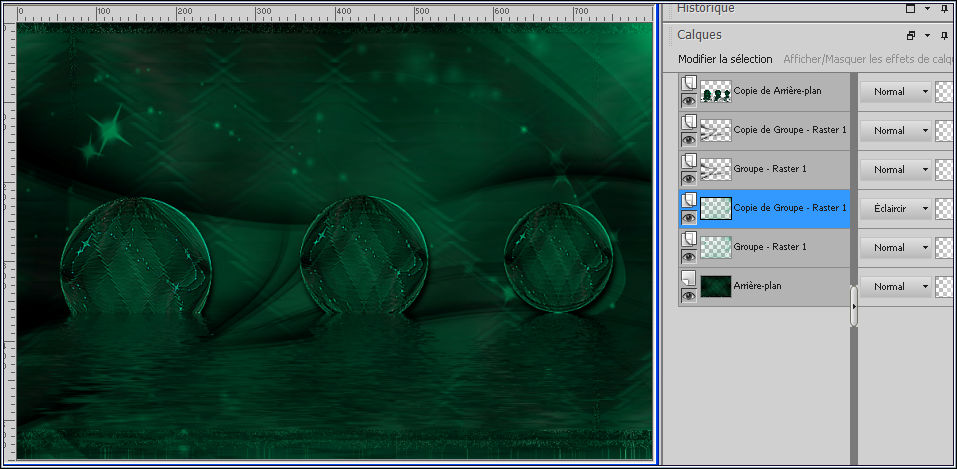Toggle eye of Groupe - Raster 1 green-thumbnail layer

pos(689,256)
